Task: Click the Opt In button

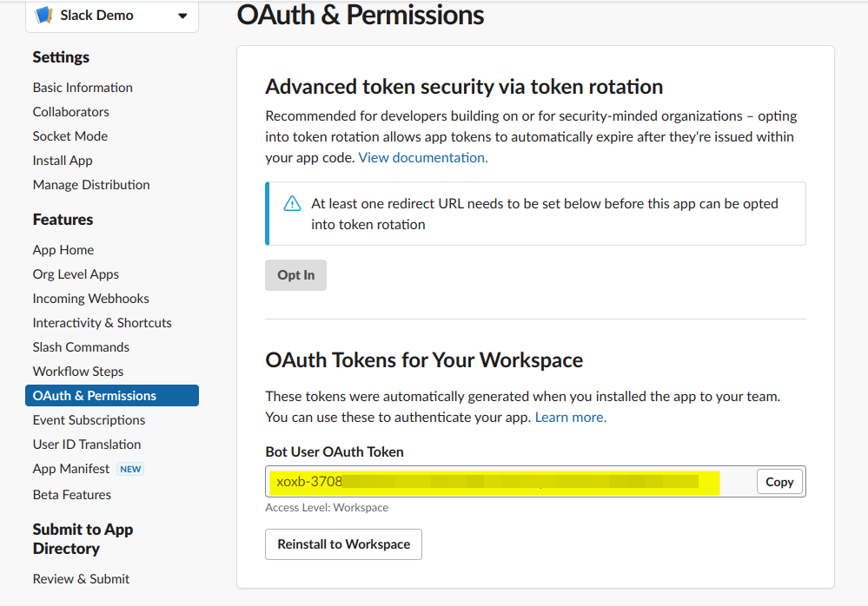Action: (x=295, y=275)
